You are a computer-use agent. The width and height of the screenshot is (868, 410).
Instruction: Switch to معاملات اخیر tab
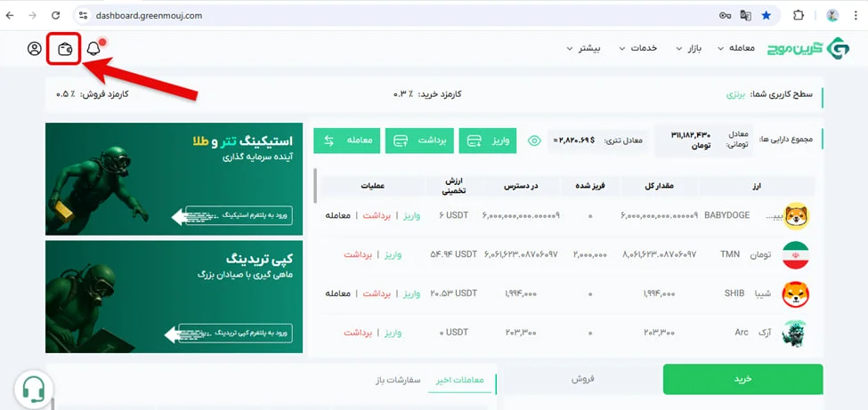[x=459, y=381]
